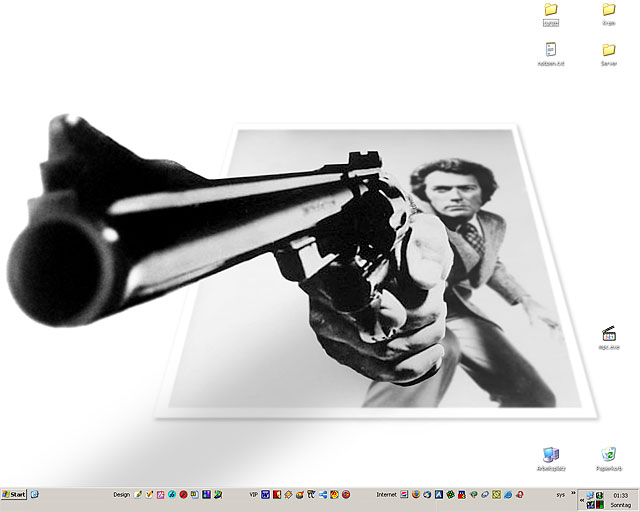Screen dimensions: 640x512
Task: Open the blue square VIP toolbar icon
Action: 265,494
